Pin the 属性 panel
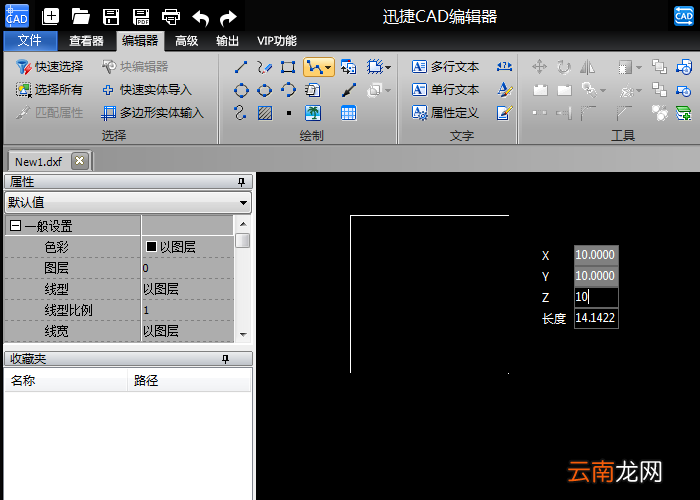The image size is (700, 500). click(242, 182)
